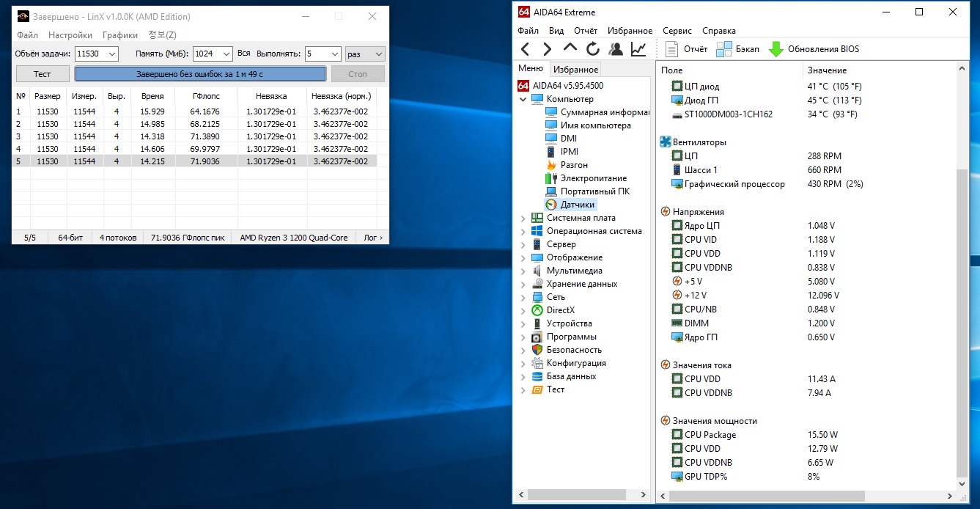Click LinX completed progress bar
Viewport: 980px width, 509px height.
click(200, 74)
